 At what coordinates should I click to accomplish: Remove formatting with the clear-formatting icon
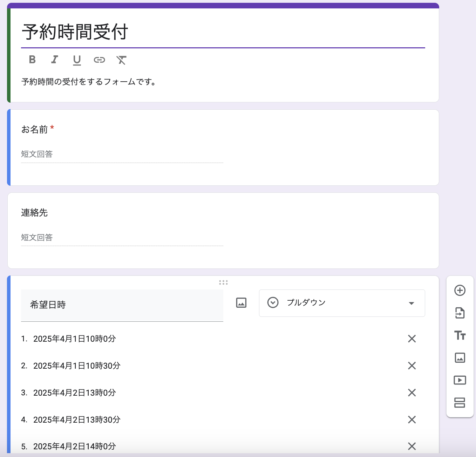[122, 60]
